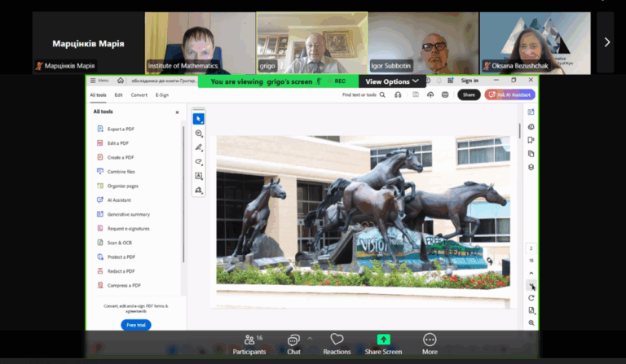Expand the chevron next to Chat
626x364 pixels.
coord(310,338)
